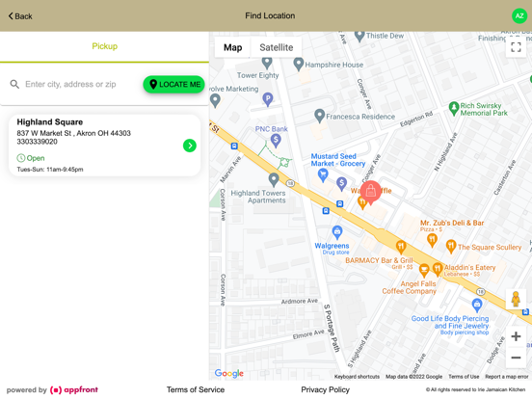This screenshot has width=532, height=399.
Task: Click the bus stop icon near Marvin Ave
Action: pyautogui.click(x=234, y=146)
